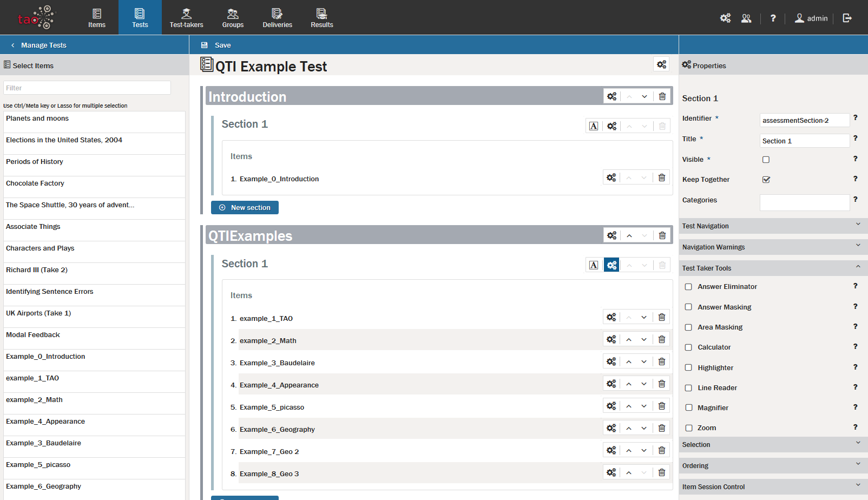Screen dimensions: 868x500
Task: Move example_2_Math item up
Action: [628, 339]
